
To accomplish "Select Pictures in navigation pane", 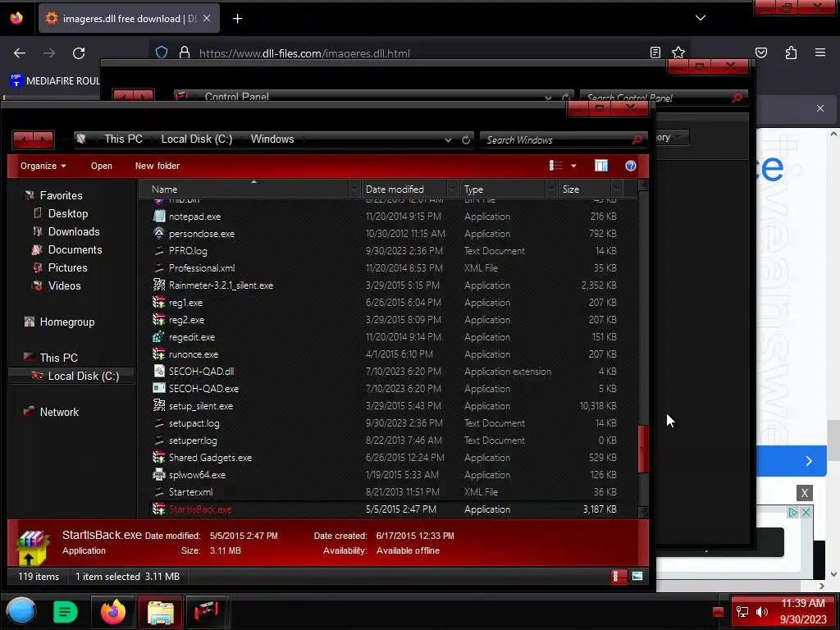I will 67,268.
